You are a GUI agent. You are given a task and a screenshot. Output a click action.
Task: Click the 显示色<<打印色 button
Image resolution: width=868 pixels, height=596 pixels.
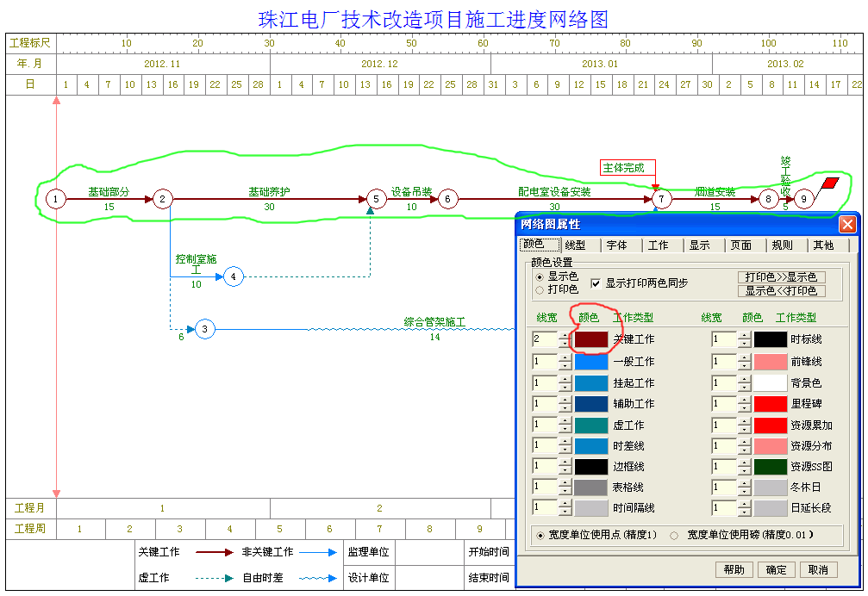781,291
